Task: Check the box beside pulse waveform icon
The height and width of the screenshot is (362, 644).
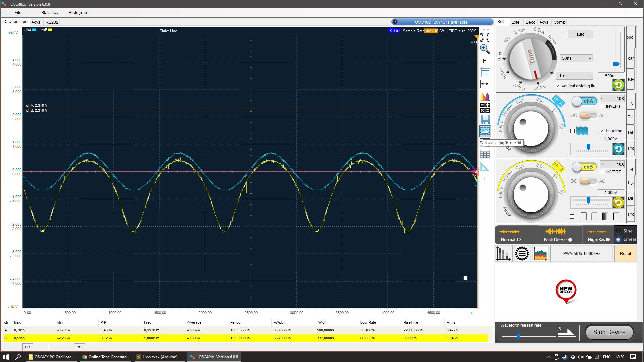Action: 572,217
